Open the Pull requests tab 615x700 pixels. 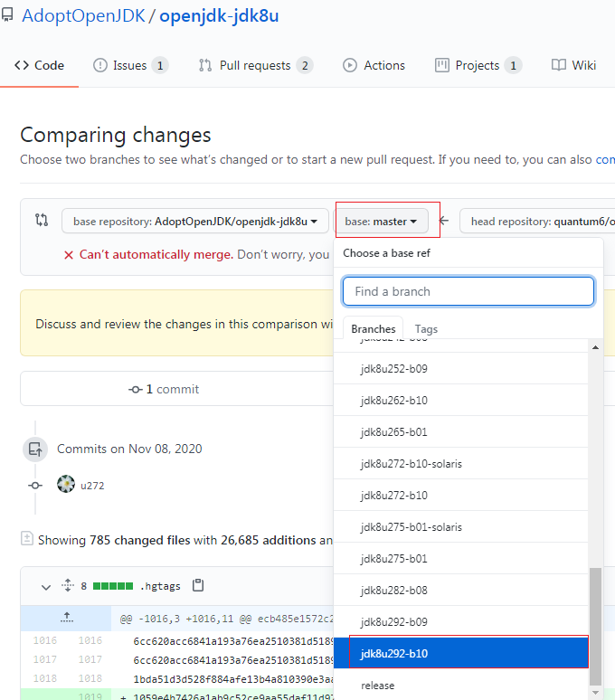[x=255, y=65]
